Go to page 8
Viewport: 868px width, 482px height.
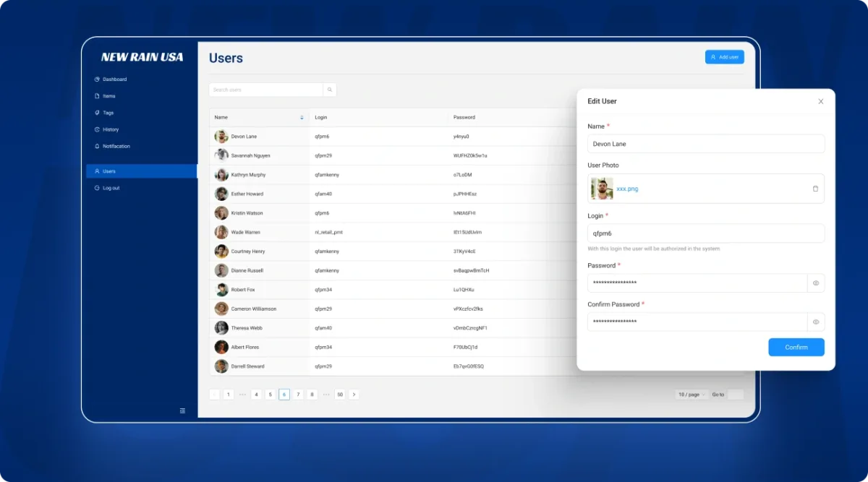[x=312, y=395]
